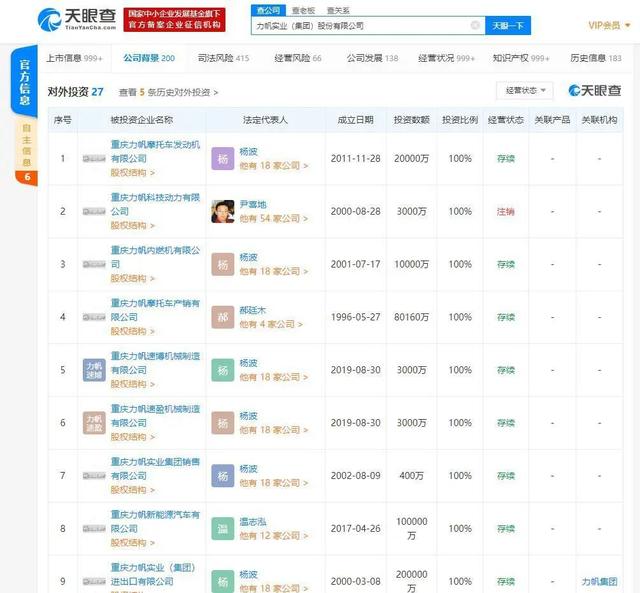Click the 力帆速搏 company logo in row 5
640x593 pixels.
click(x=94, y=370)
